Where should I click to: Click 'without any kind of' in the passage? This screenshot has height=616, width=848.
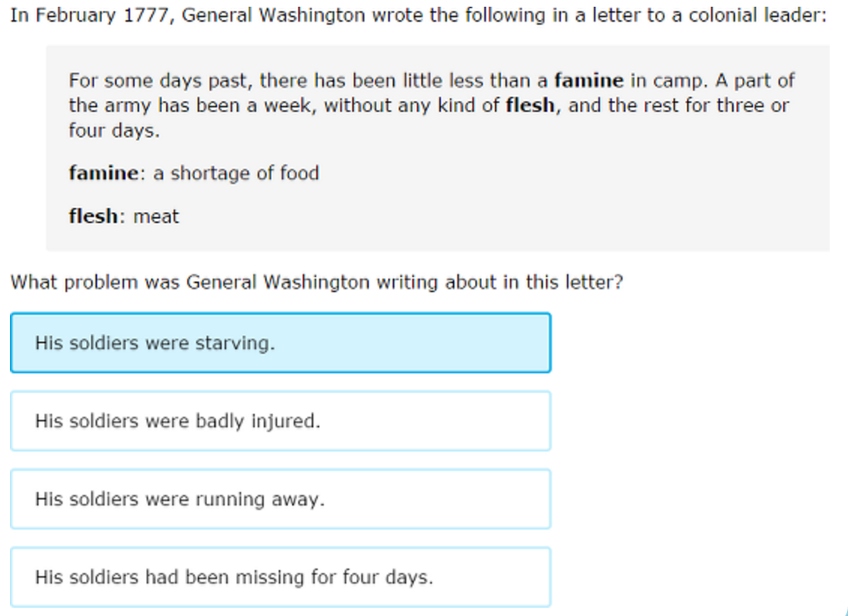tap(411, 105)
